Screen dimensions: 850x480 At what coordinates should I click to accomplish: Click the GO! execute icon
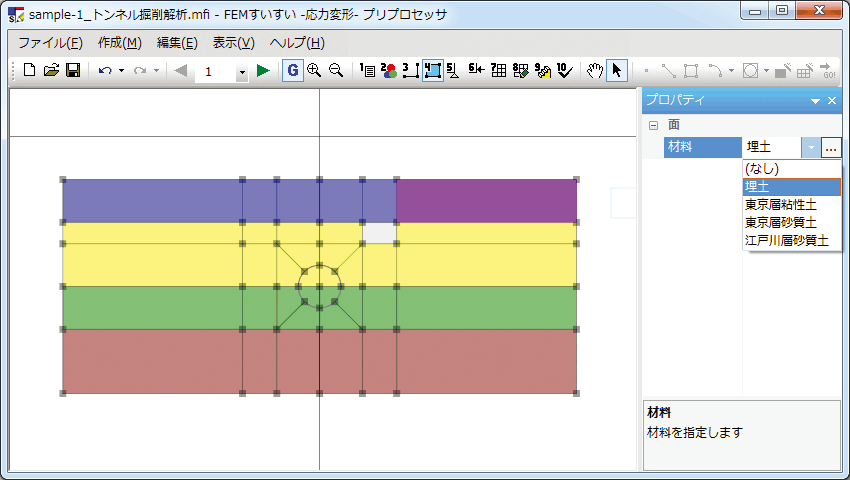point(828,71)
